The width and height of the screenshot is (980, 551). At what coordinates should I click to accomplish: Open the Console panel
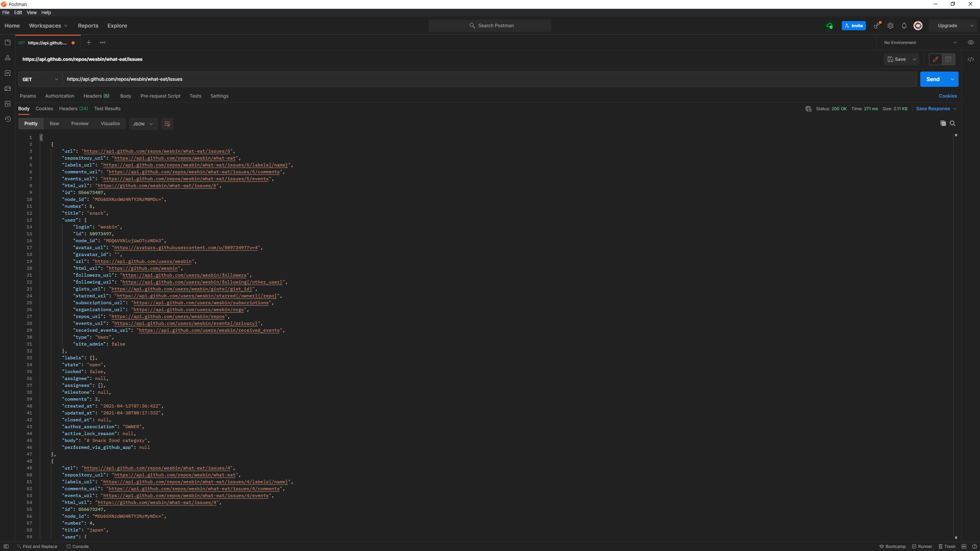(x=78, y=546)
